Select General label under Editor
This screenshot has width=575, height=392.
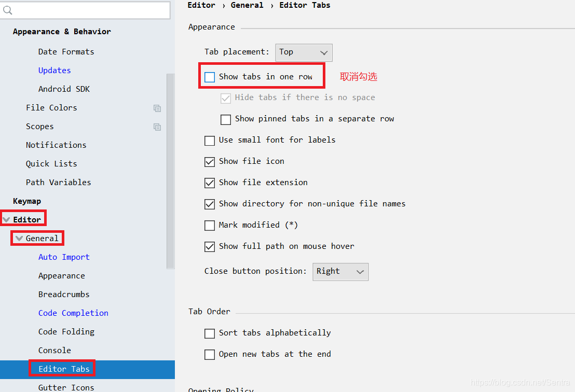pos(42,239)
